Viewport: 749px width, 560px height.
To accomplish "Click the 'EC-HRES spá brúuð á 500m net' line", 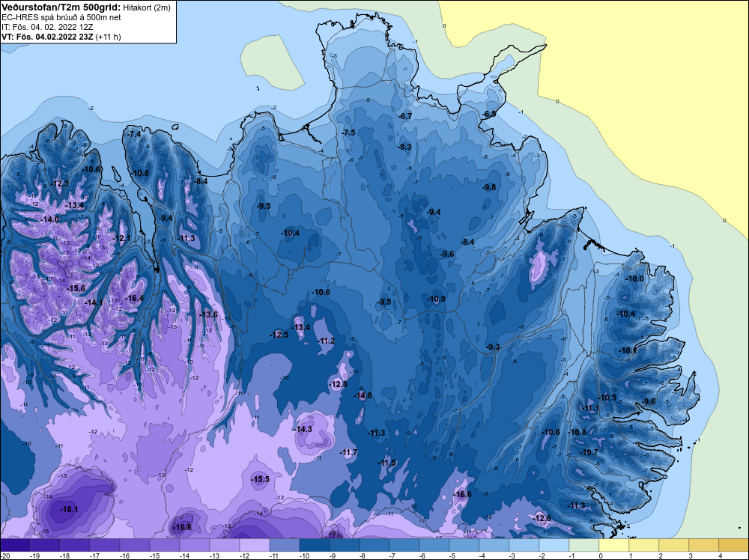I will click(61, 18).
